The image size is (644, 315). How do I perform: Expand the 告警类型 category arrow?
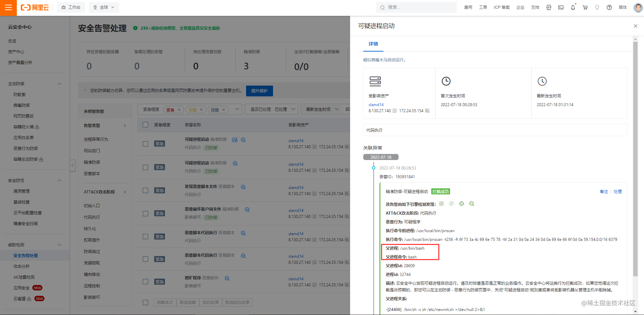pos(125,125)
